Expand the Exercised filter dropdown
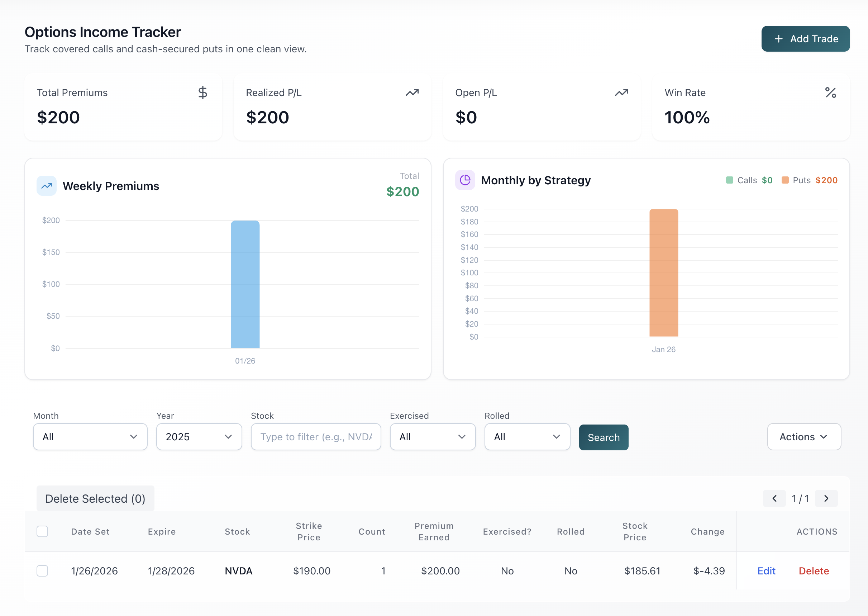Viewport: 868px width, 616px height. tap(433, 437)
